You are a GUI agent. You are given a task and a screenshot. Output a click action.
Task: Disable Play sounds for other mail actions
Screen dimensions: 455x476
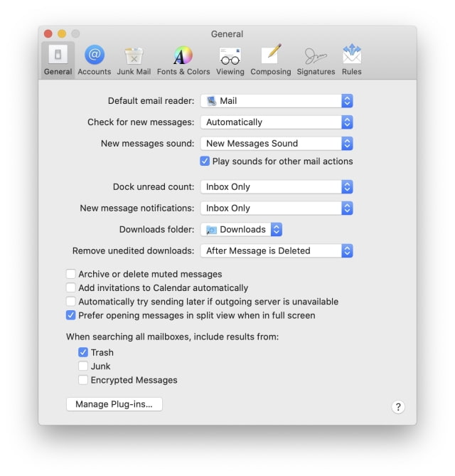click(x=205, y=162)
